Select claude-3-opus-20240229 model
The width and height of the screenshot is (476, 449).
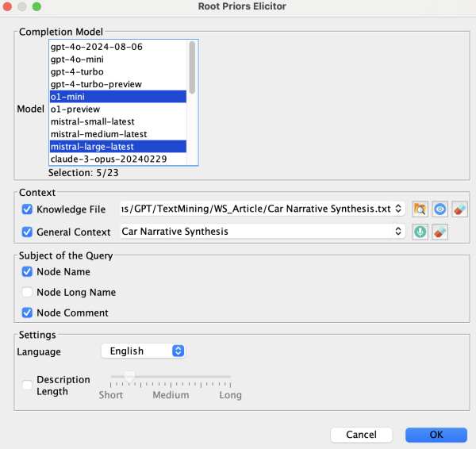click(118, 159)
